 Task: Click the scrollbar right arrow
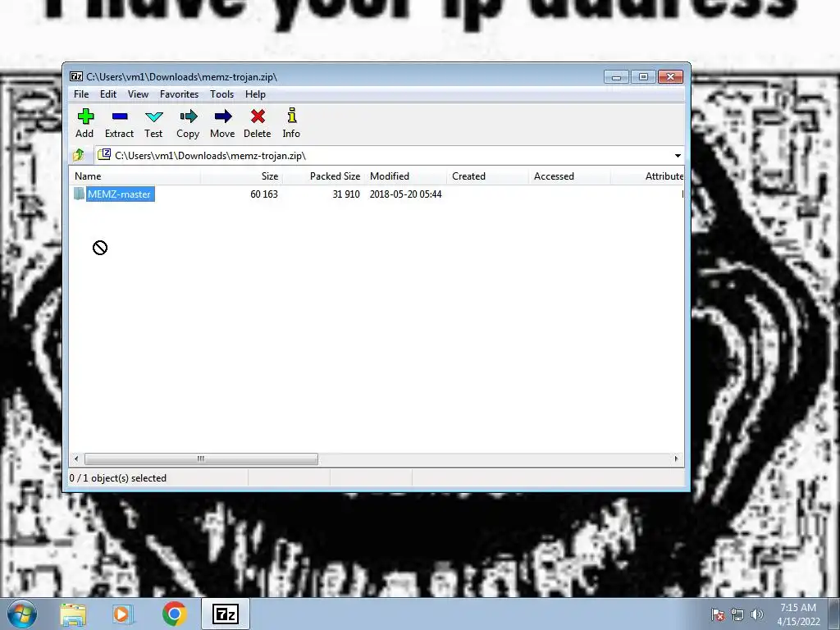coord(676,459)
